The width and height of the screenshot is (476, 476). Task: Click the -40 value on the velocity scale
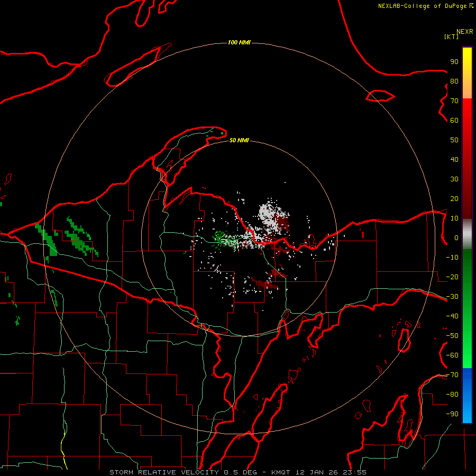(452, 316)
